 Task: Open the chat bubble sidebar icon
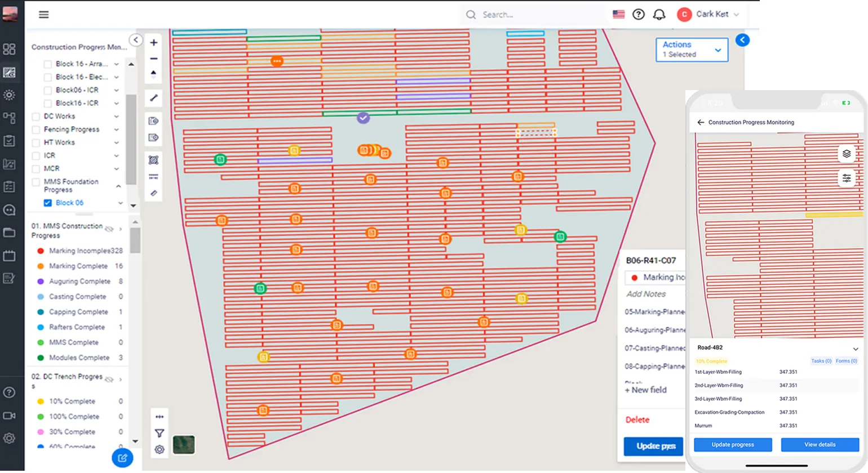click(9, 210)
